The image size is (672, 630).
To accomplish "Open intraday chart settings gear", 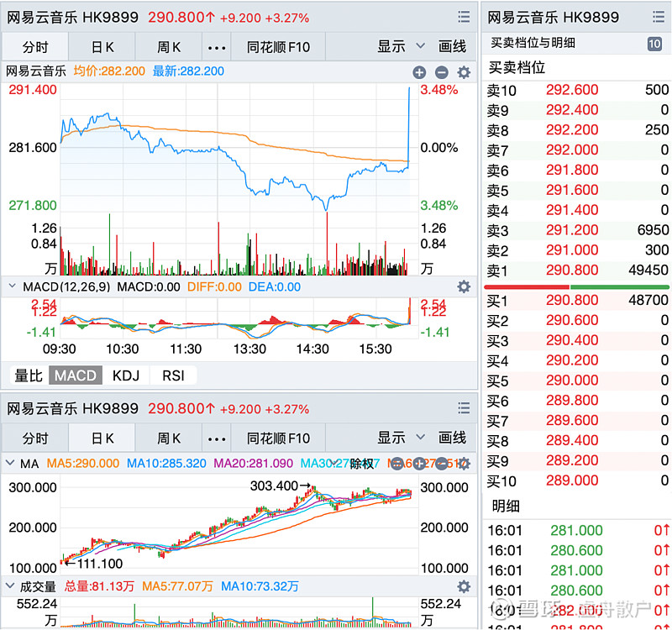I will click(464, 72).
